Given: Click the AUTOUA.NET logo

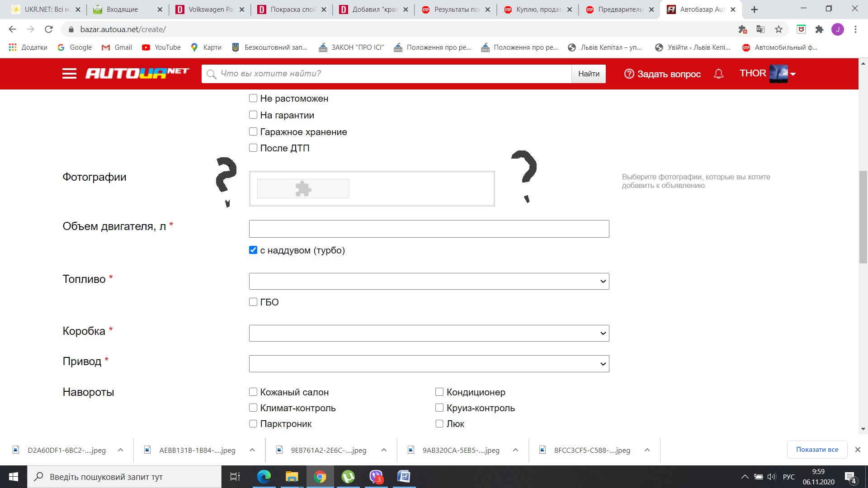Looking at the screenshot, I should click(137, 73).
